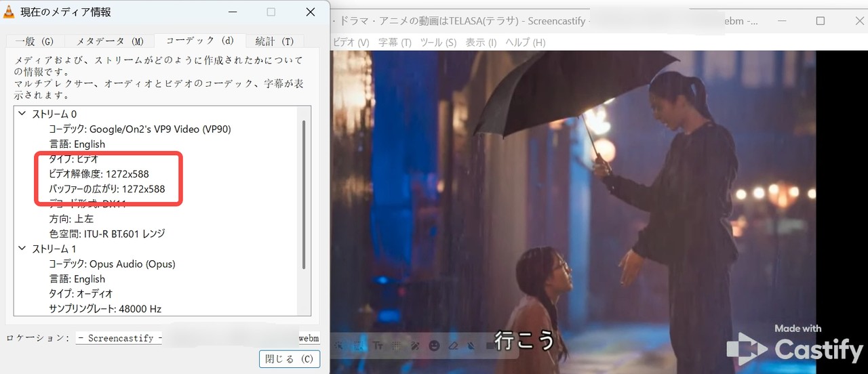This screenshot has width=868, height=374.
Task: Open the メタデータ (M) tab
Action: (109, 41)
